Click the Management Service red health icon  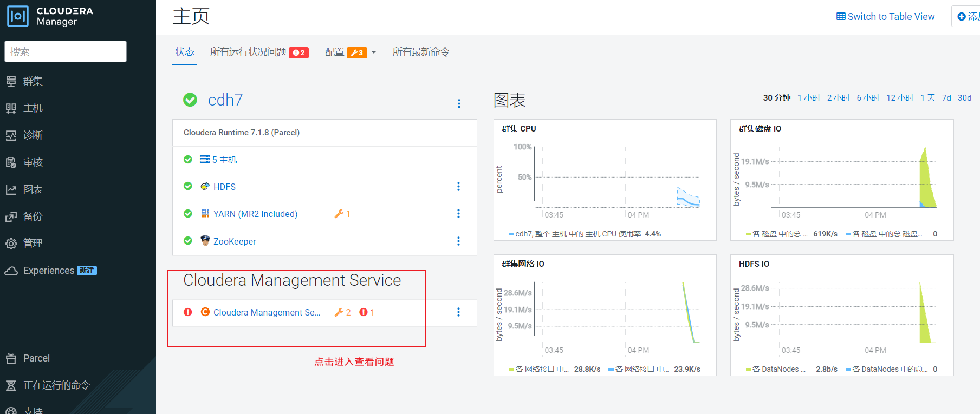pyautogui.click(x=188, y=312)
